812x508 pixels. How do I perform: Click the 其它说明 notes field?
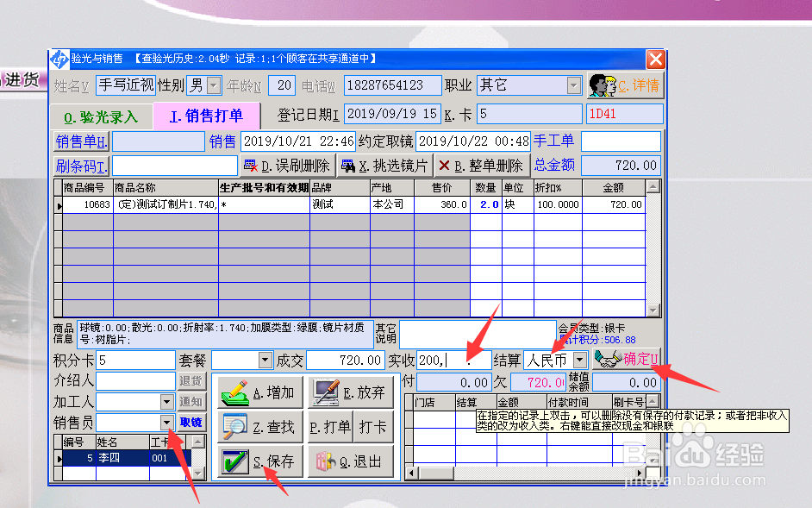[478, 335]
